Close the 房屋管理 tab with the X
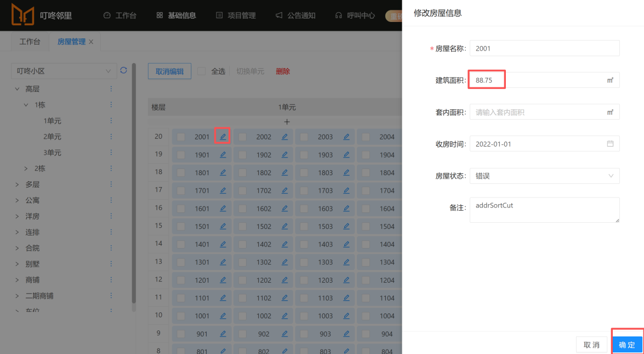This screenshot has height=354, width=644. click(91, 42)
